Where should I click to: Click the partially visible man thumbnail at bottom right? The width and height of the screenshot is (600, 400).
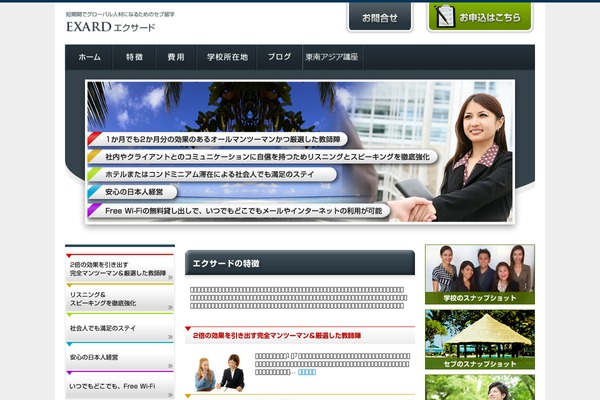pos(480,387)
